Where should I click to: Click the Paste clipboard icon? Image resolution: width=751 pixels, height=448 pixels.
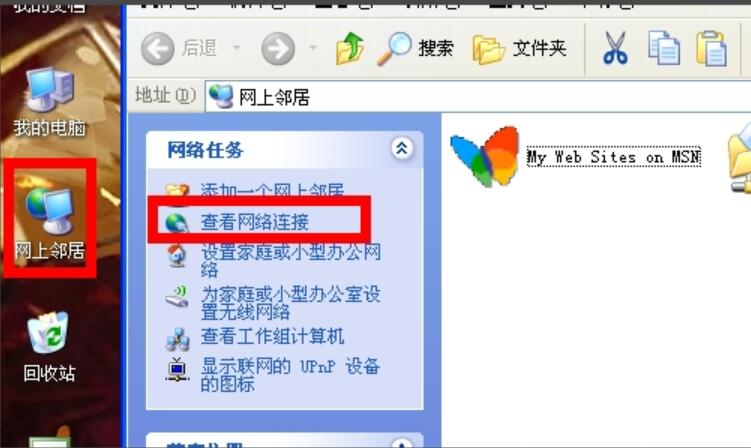click(711, 48)
